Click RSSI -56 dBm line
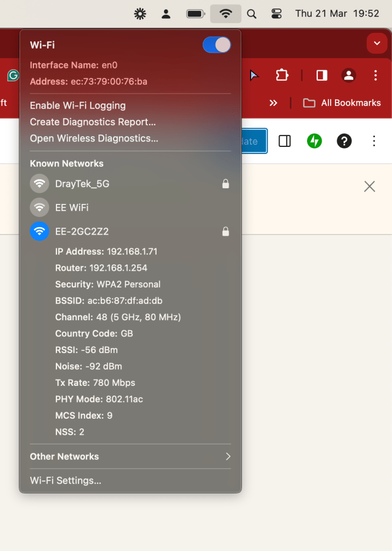The height and width of the screenshot is (551, 392). pyautogui.click(x=87, y=350)
